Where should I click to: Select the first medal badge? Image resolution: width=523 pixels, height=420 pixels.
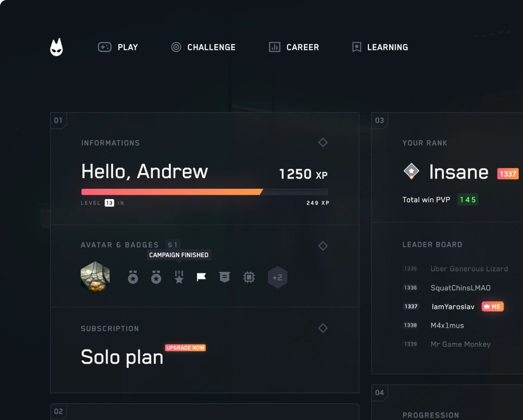tap(133, 277)
